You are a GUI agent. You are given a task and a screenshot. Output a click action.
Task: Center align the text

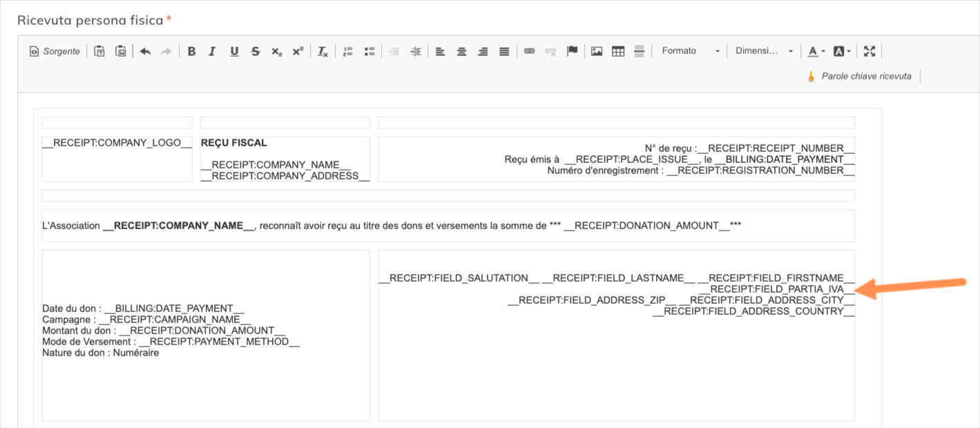coord(461,51)
